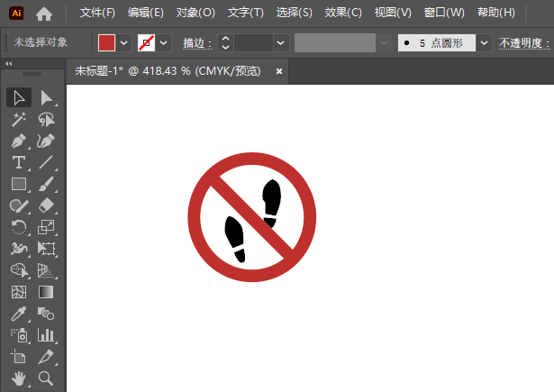Image resolution: width=554 pixels, height=392 pixels.
Task: Click the upper right black footprint
Action: pyautogui.click(x=272, y=203)
